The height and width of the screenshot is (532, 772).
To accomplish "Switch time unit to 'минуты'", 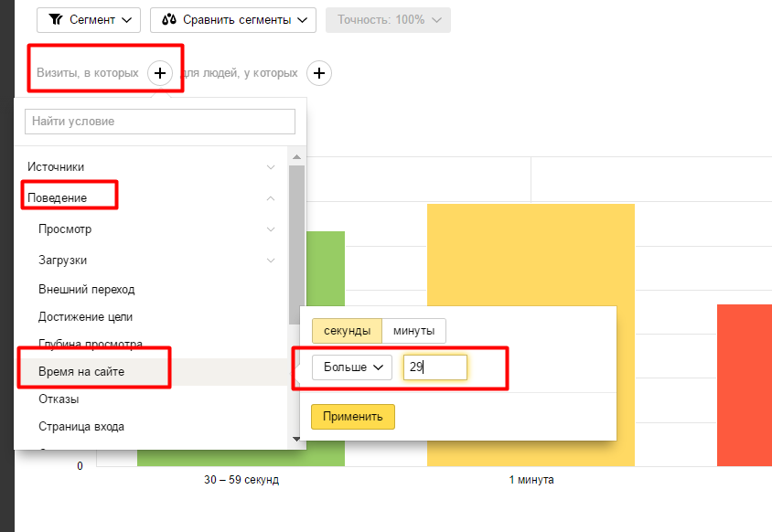I will (x=413, y=331).
